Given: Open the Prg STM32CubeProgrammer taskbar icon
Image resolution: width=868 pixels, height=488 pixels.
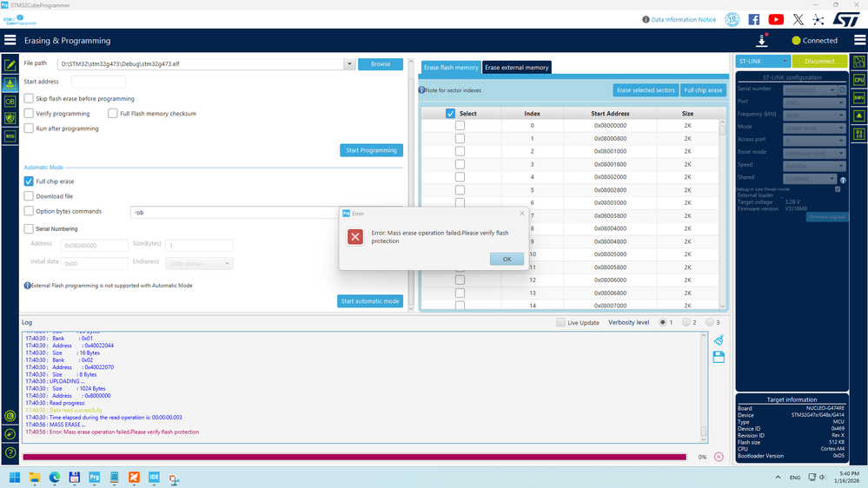Looking at the screenshot, I should (x=94, y=477).
